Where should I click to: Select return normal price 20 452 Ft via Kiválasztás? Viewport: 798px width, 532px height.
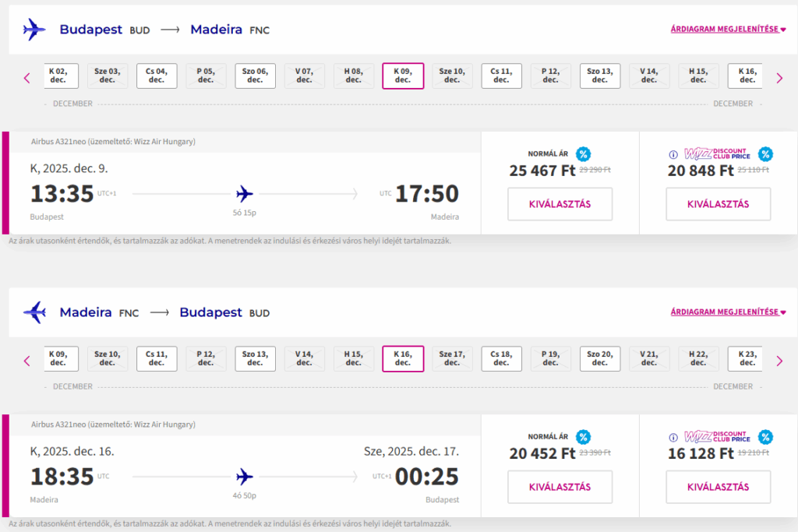pyautogui.click(x=560, y=487)
